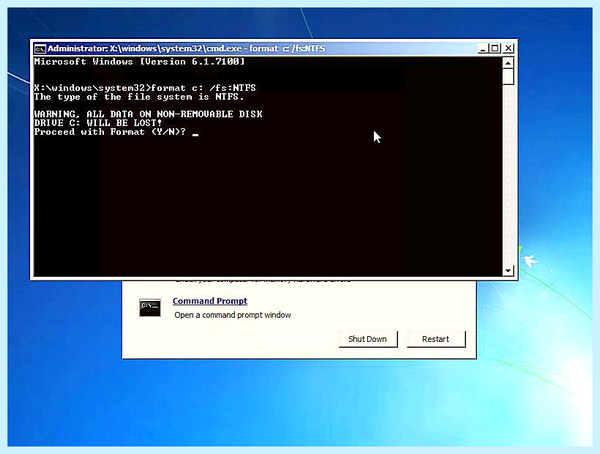This screenshot has width=600, height=454.
Task: Click the 'Proceed with Format (Y/N)?' prompt line
Action: click(110, 132)
